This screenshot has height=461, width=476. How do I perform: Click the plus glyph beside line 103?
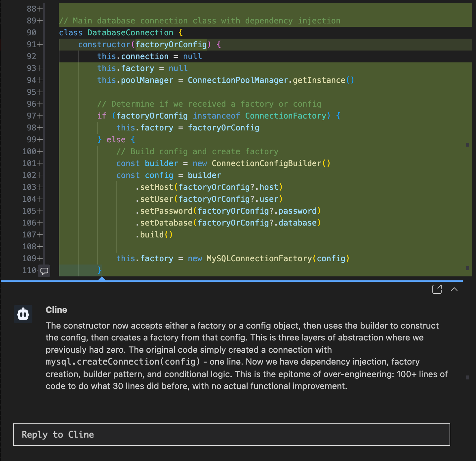point(40,187)
